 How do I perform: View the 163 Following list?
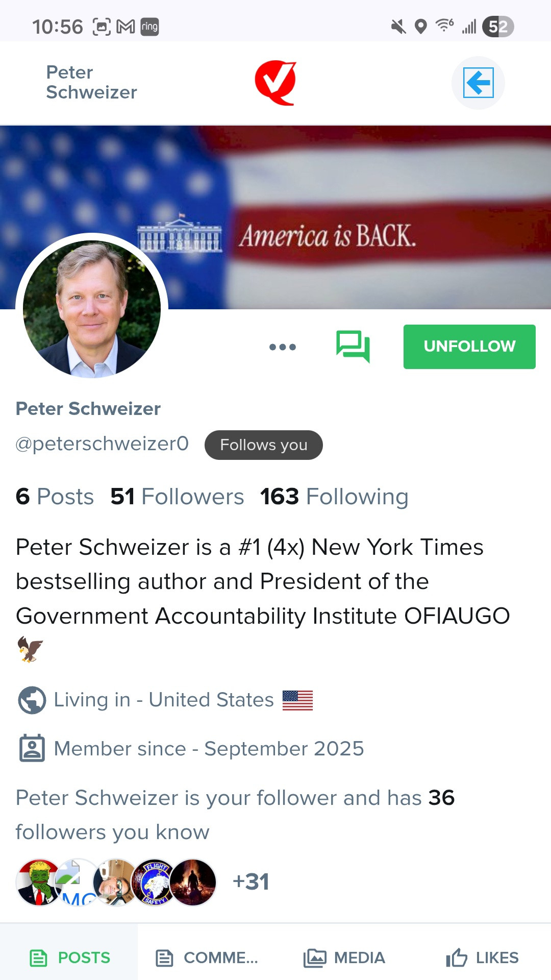pos(334,497)
